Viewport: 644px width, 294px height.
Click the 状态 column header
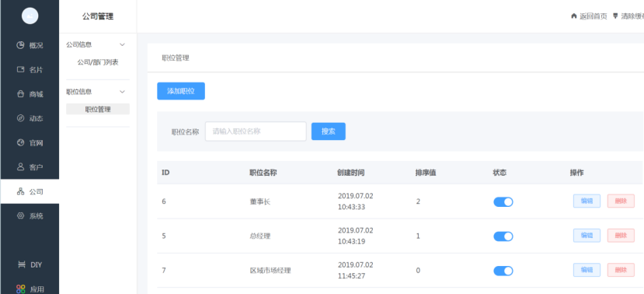point(500,173)
